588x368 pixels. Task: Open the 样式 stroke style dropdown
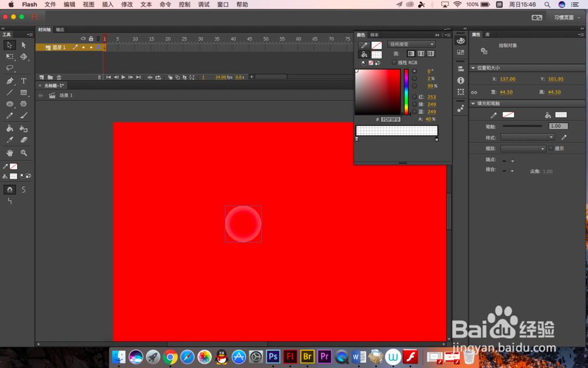[527, 137]
